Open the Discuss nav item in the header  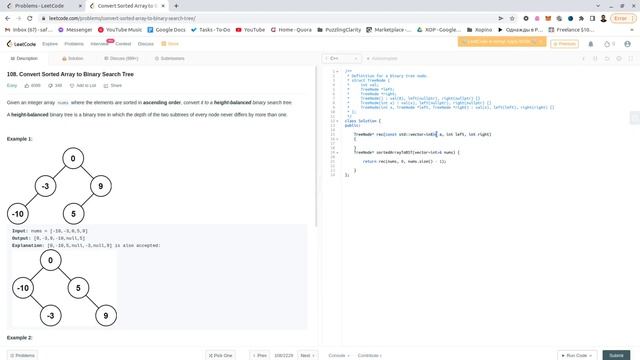pos(146,44)
